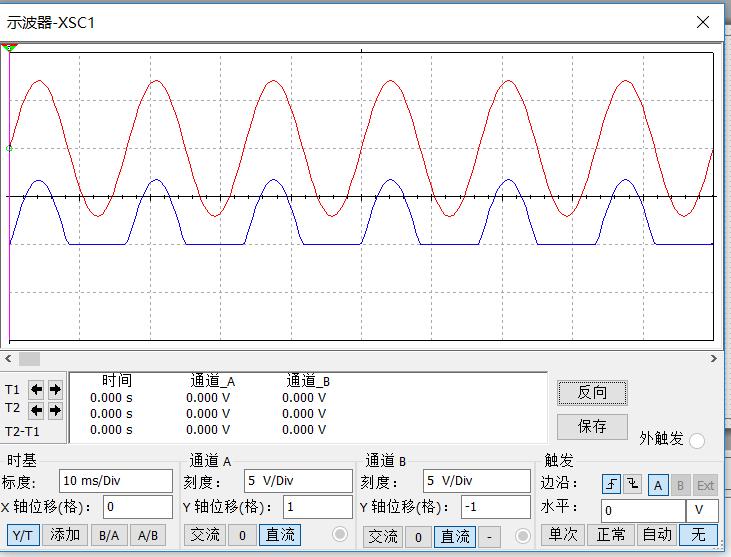Click Channel B Y-axis offset input field
This screenshot has width=731, height=557.
(x=495, y=507)
